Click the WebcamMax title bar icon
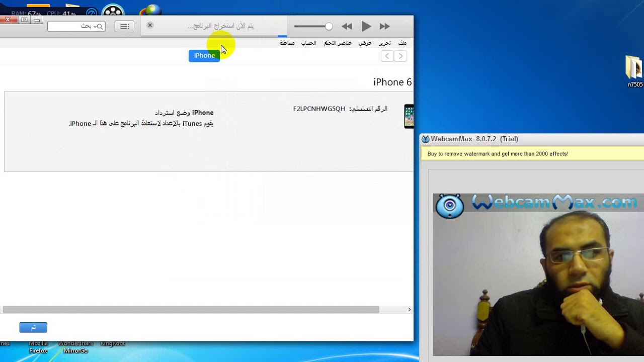Image resolution: width=644 pixels, height=362 pixels. click(426, 139)
